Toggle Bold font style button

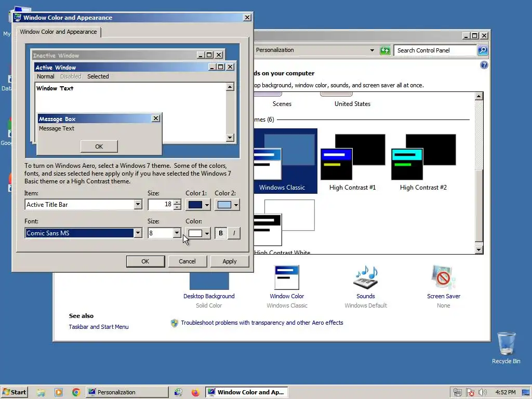click(x=221, y=233)
